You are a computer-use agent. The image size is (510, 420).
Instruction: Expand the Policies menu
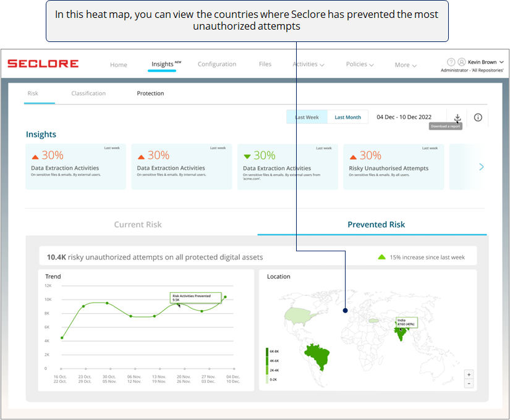coord(360,64)
